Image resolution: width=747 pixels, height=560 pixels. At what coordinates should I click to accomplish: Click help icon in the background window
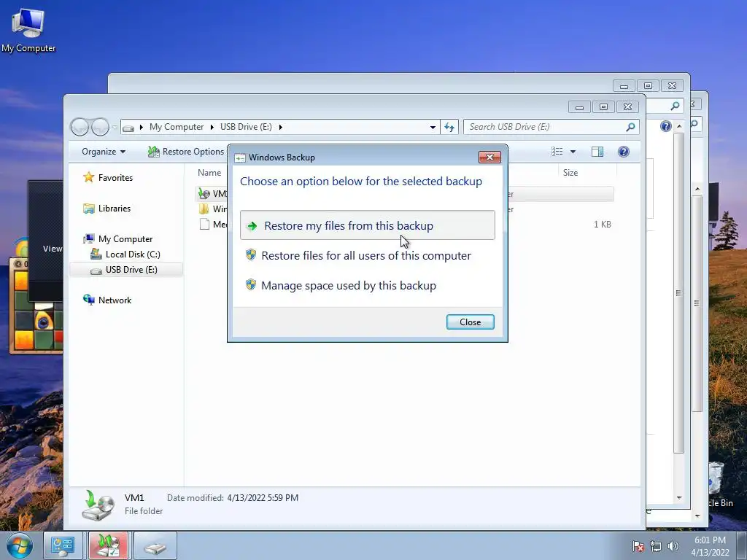point(666,126)
